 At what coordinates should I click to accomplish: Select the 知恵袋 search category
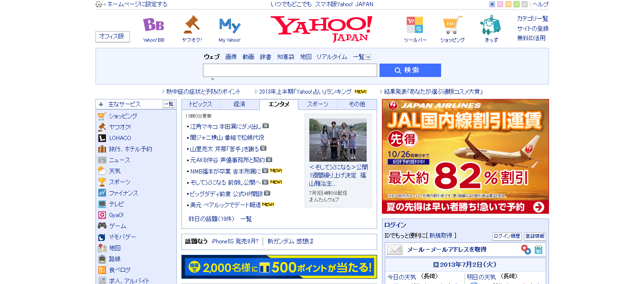[x=286, y=57]
